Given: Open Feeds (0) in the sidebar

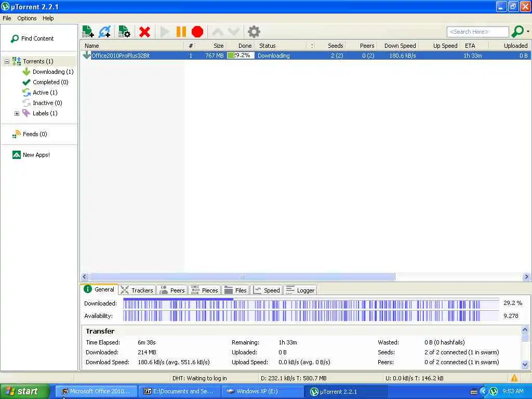Looking at the screenshot, I should (x=30, y=135).
